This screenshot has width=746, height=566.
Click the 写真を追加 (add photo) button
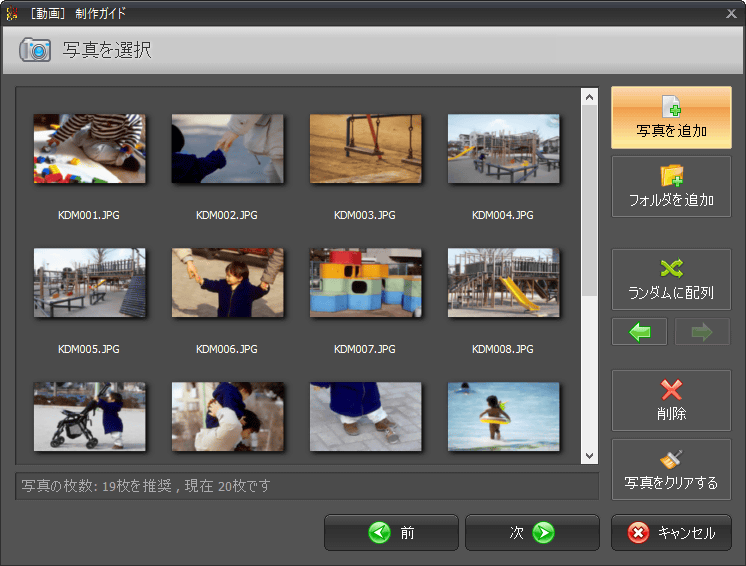pyautogui.click(x=671, y=117)
